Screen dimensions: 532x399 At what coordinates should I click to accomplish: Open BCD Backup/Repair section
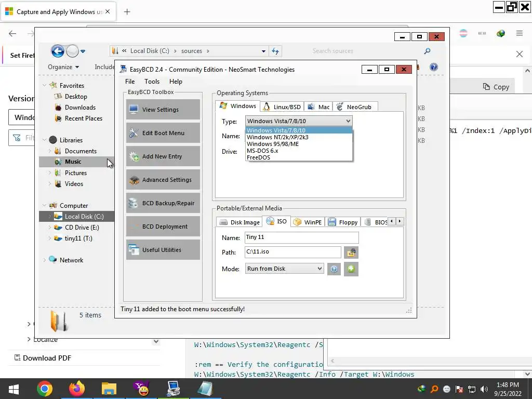163,203
